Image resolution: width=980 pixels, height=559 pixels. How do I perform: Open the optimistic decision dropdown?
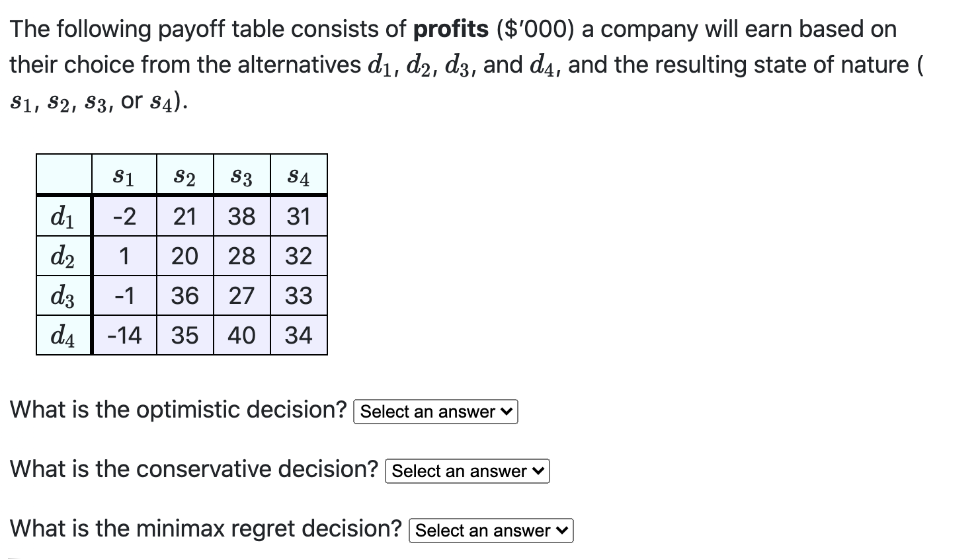click(x=434, y=412)
